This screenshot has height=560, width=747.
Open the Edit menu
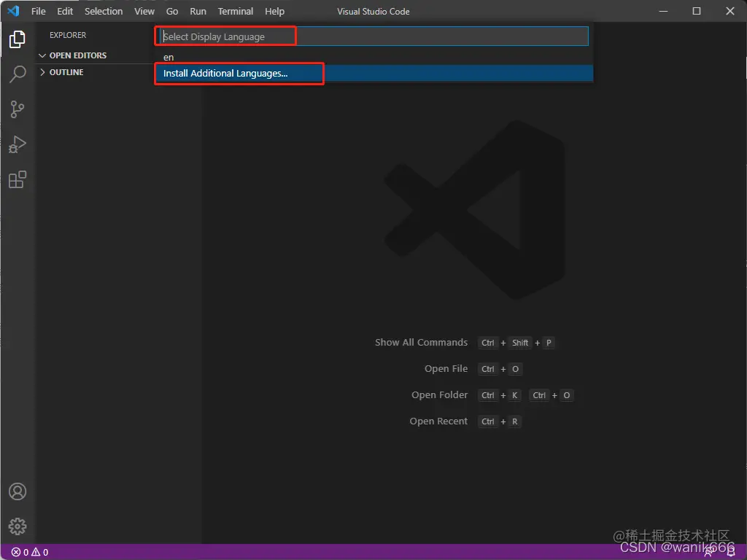coord(65,11)
